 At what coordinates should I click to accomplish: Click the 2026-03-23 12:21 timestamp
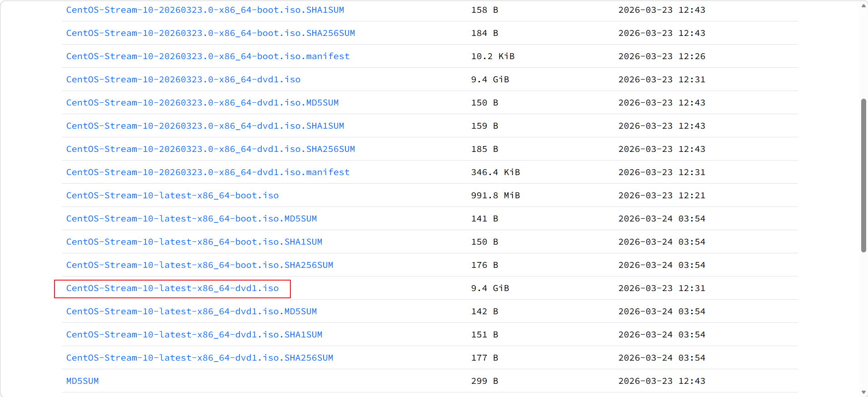(662, 196)
